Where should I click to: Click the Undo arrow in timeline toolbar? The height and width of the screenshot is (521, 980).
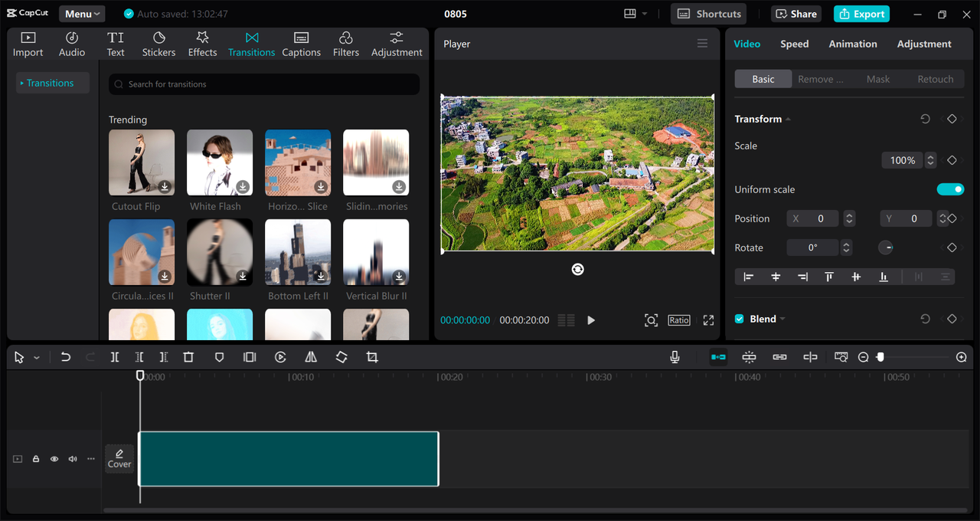click(x=66, y=357)
